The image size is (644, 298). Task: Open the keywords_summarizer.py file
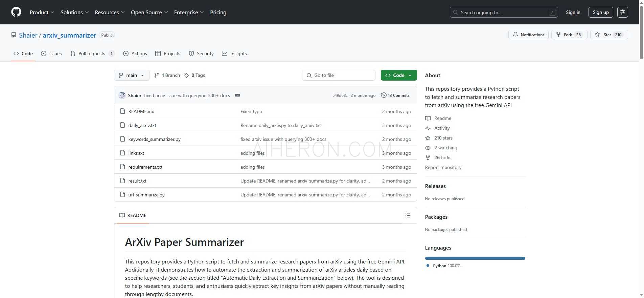click(154, 139)
